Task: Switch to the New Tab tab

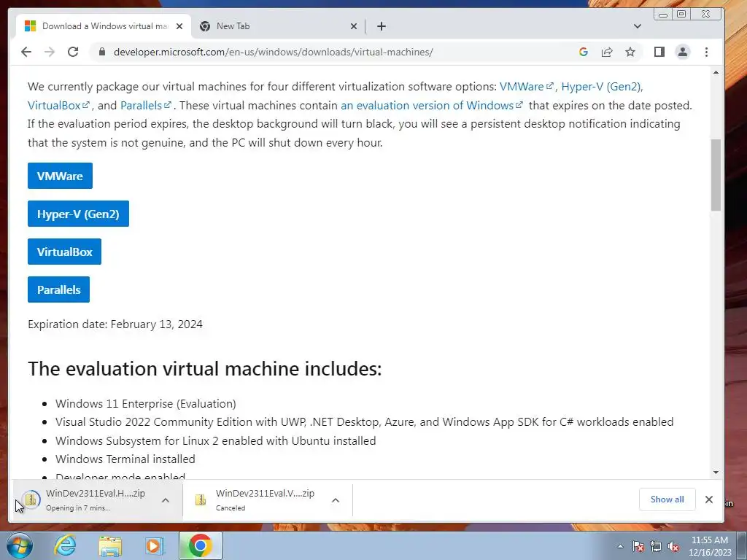Action: coord(278,26)
